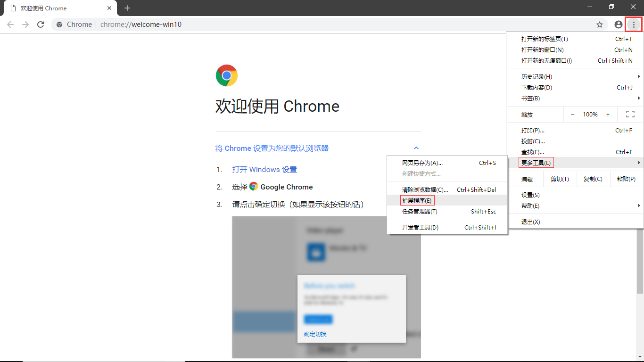Open the 更多工具(L) submenu
644x362 pixels.
pos(575,163)
